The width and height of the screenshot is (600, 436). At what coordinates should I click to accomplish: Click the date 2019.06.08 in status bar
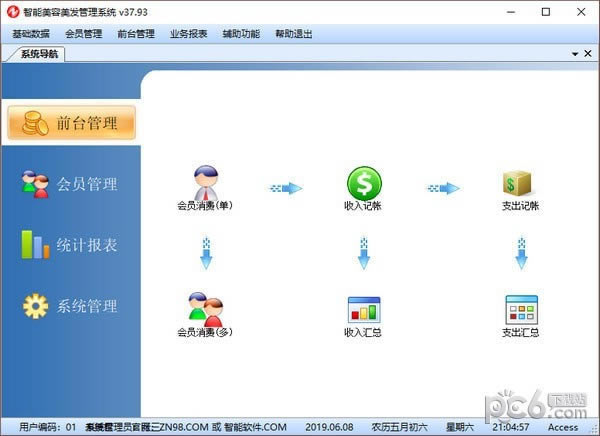pos(329,427)
